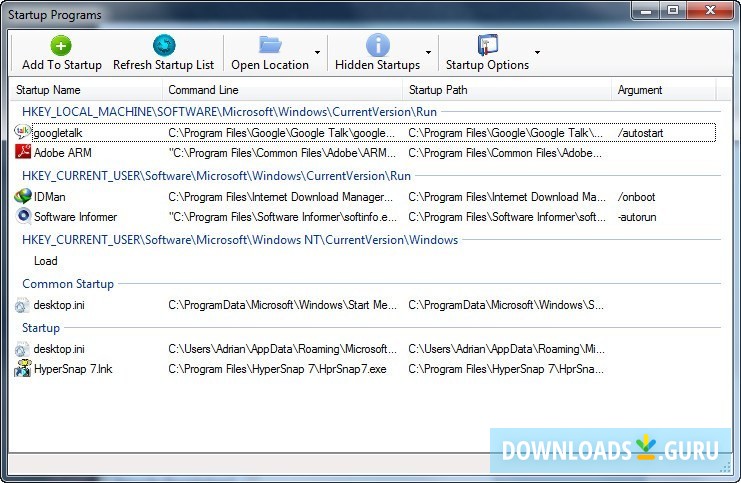Click the softinfo.e... command line cell

coord(283,217)
